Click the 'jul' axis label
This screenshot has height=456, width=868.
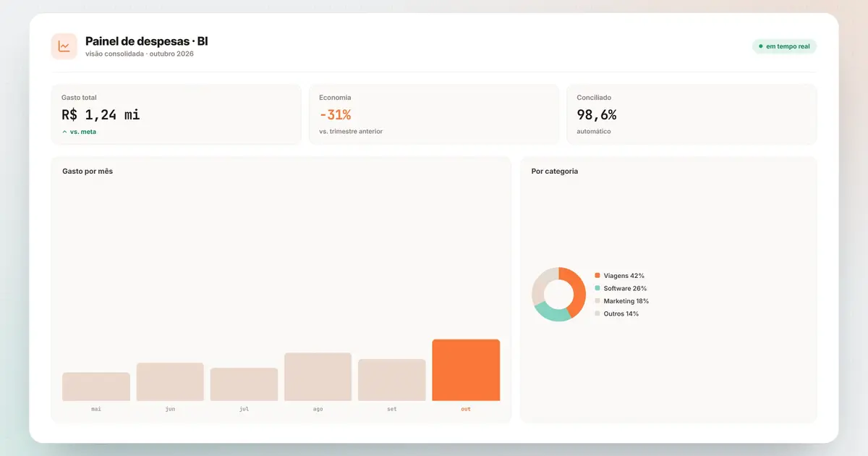(x=244, y=409)
